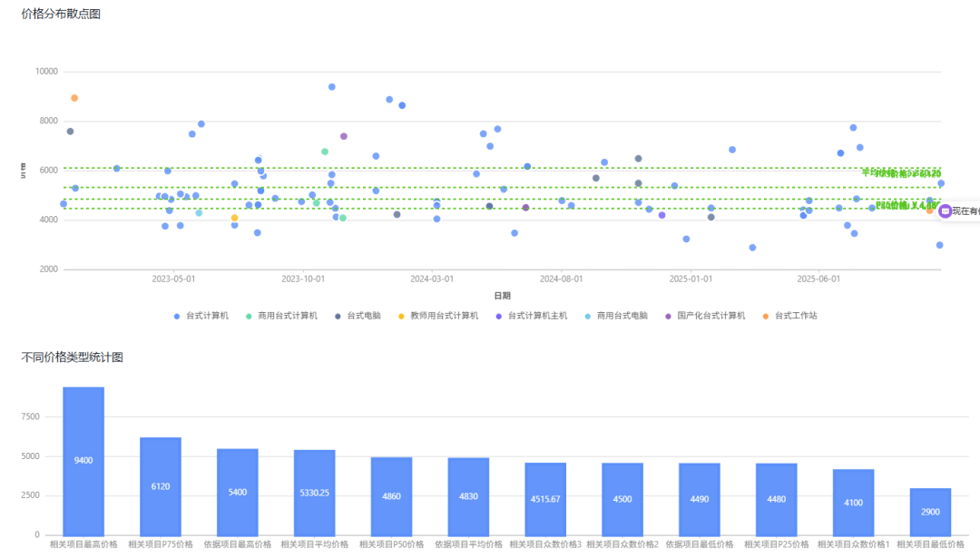Click the 现在有 chat notification text
The image size is (980, 558).
point(965,210)
